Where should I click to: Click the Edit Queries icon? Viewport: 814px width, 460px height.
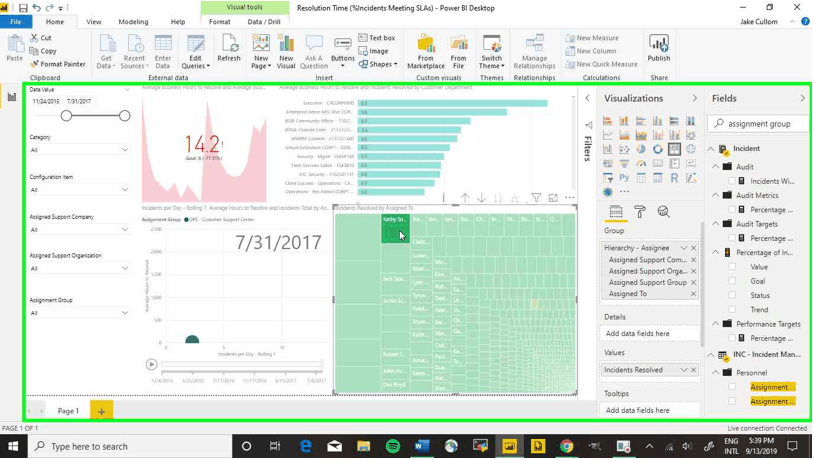tap(196, 52)
